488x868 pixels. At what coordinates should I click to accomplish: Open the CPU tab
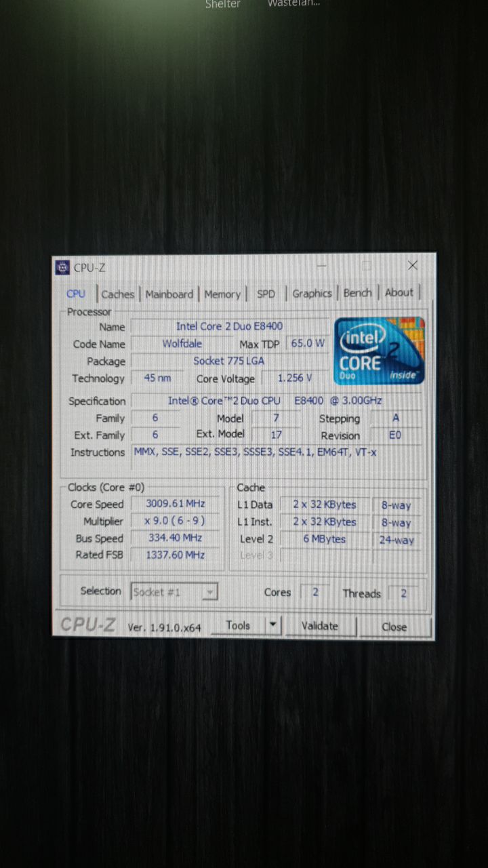coord(76,294)
